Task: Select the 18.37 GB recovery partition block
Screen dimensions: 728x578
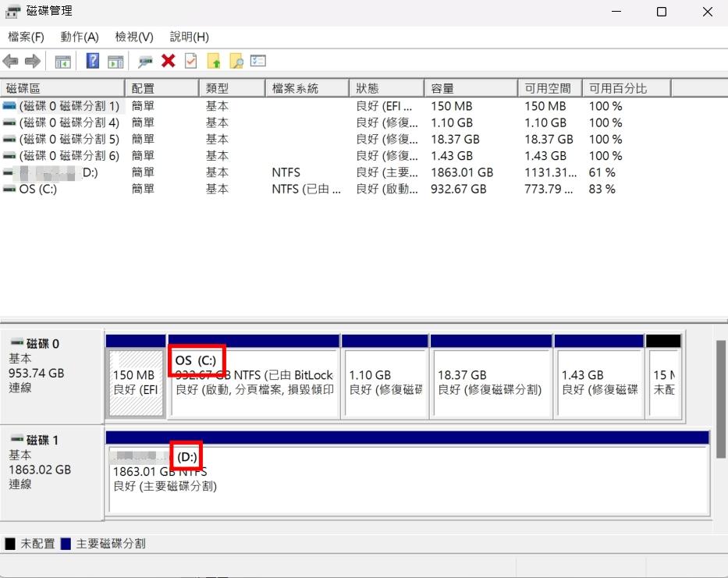Action: [490, 382]
